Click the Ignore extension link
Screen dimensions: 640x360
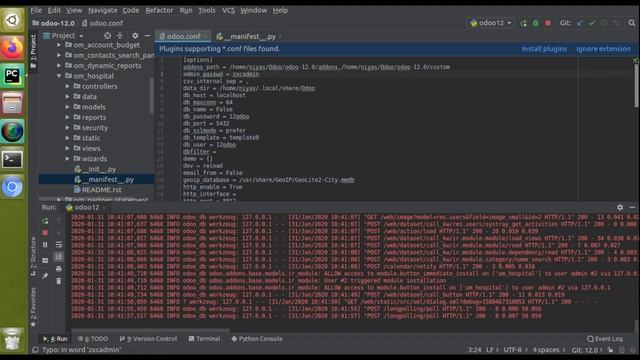tap(603, 49)
